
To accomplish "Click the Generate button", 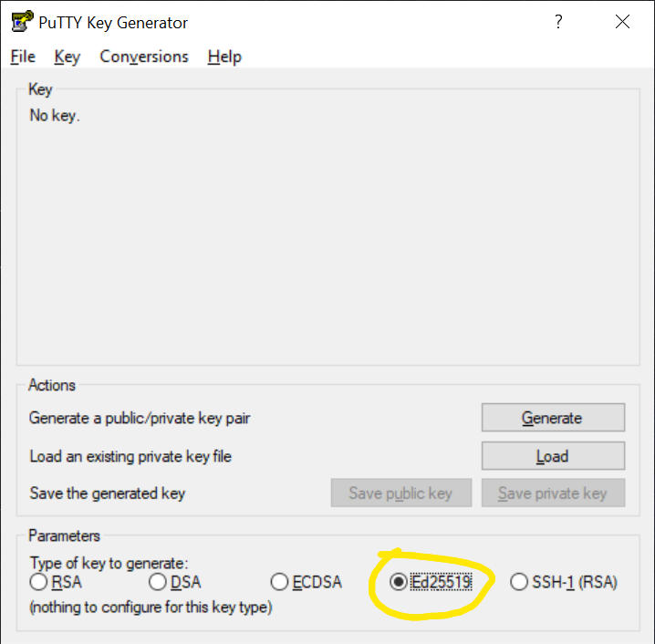I will pyautogui.click(x=553, y=418).
